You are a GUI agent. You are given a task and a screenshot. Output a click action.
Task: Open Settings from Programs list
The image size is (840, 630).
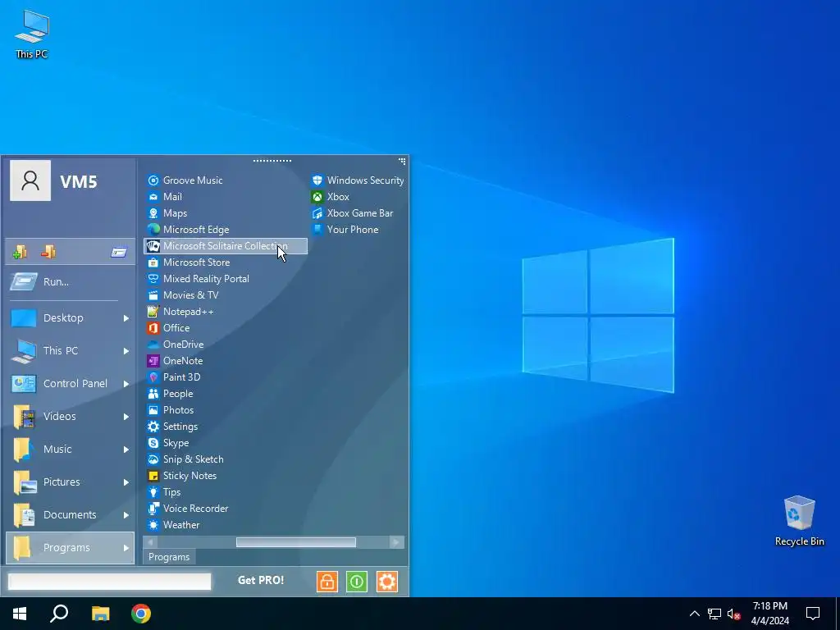click(172, 427)
